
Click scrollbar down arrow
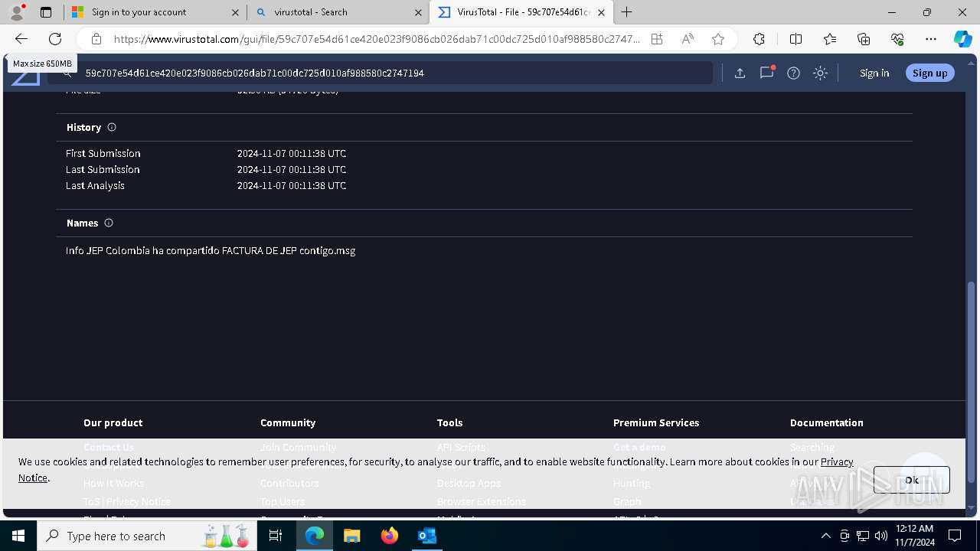coord(972,507)
